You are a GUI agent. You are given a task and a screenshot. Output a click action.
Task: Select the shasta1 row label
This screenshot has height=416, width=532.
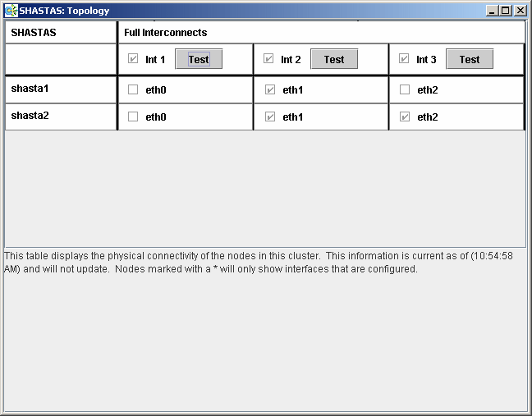tap(30, 89)
